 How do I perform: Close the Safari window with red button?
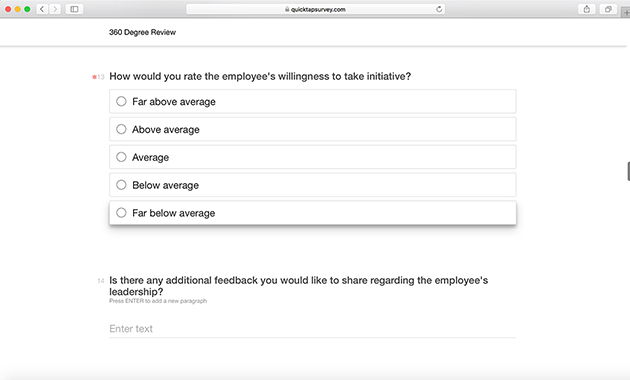(x=8, y=9)
